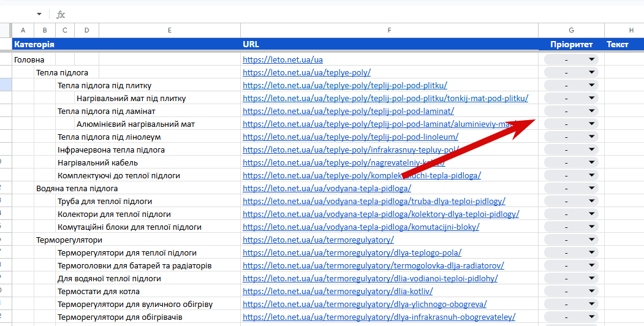This screenshot has width=644, height=326.
Task: Click the formula bar fx icon
Action: click(x=61, y=15)
